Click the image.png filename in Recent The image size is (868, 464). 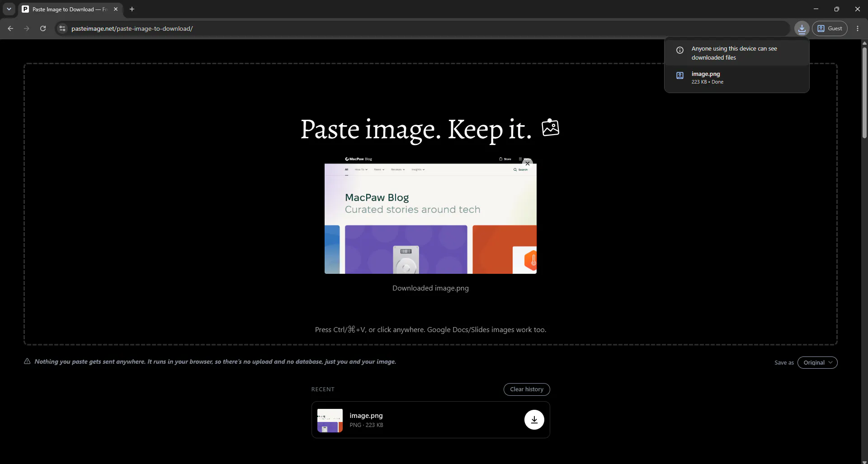point(366,415)
